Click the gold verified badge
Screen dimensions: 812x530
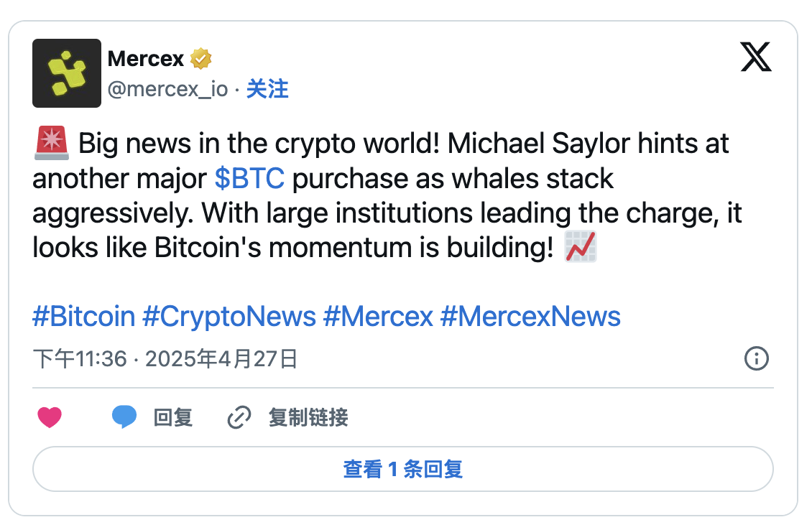point(201,58)
